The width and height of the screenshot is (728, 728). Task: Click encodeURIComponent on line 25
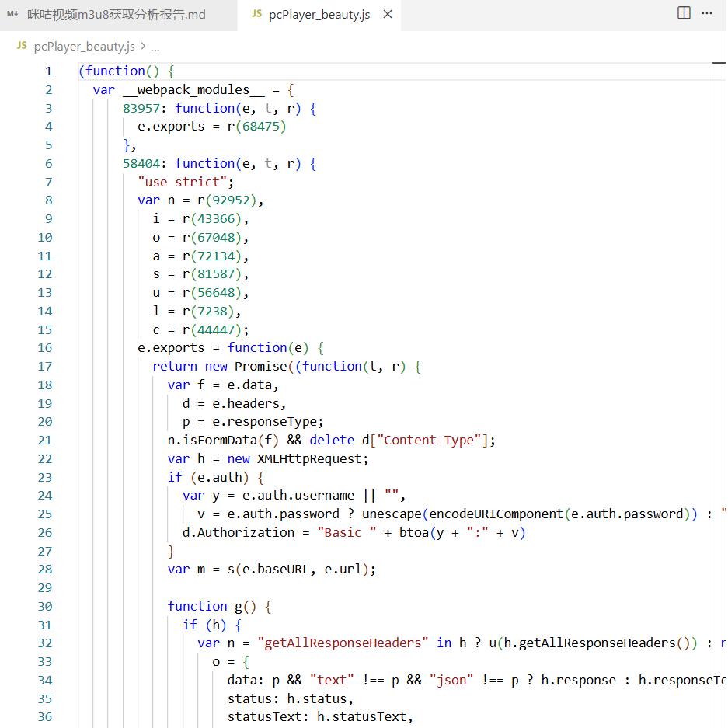coord(496,514)
